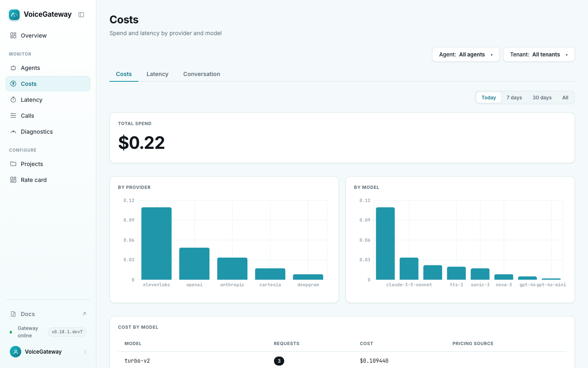Click the cartesia bar in provider chart
Image resolution: width=588 pixels, height=368 pixels.
(x=270, y=274)
